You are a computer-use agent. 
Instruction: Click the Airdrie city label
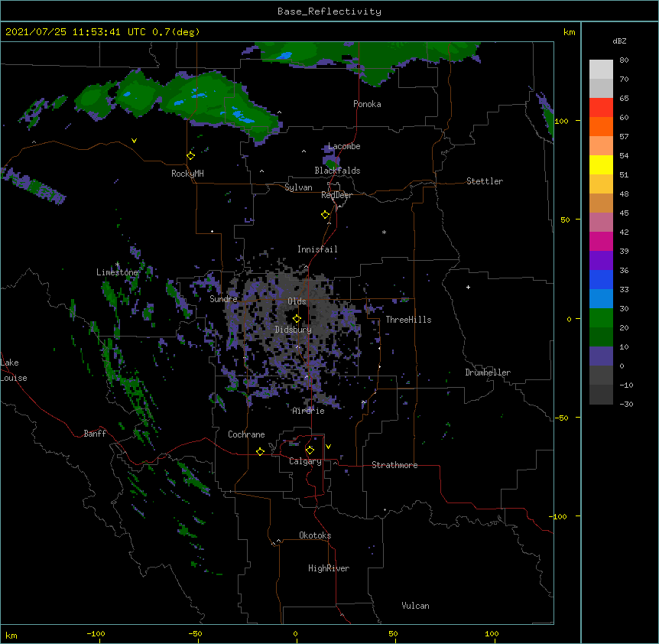pos(309,411)
